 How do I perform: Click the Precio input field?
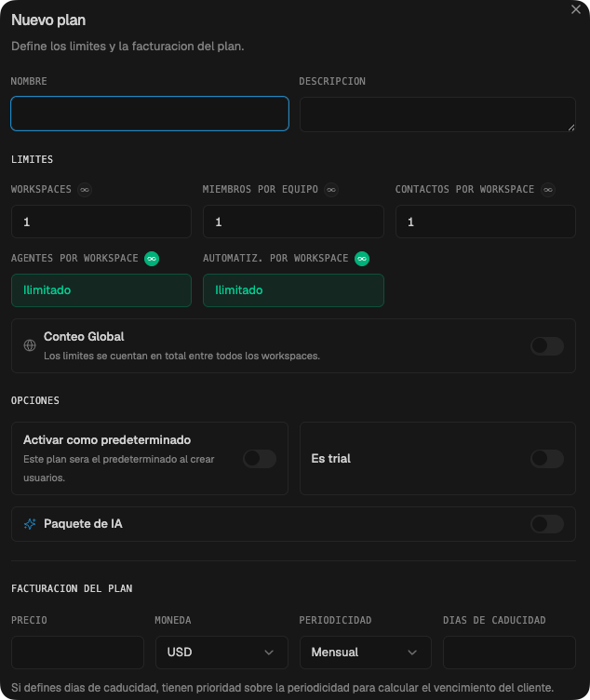click(x=77, y=653)
